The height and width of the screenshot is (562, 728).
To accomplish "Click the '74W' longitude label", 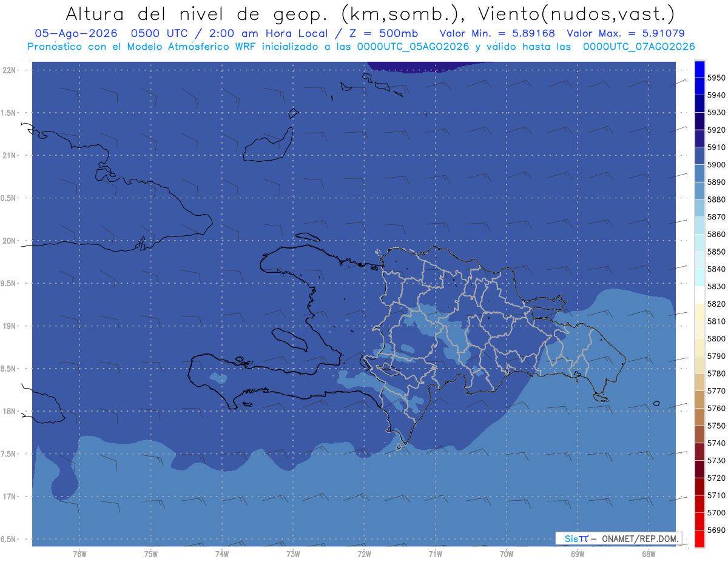I will click(222, 554).
